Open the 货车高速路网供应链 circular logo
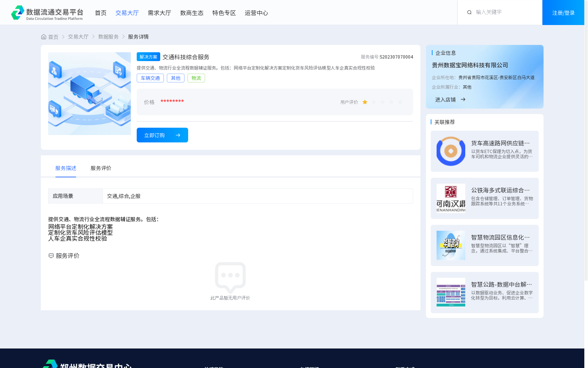This screenshot has width=588, height=368. click(x=451, y=151)
